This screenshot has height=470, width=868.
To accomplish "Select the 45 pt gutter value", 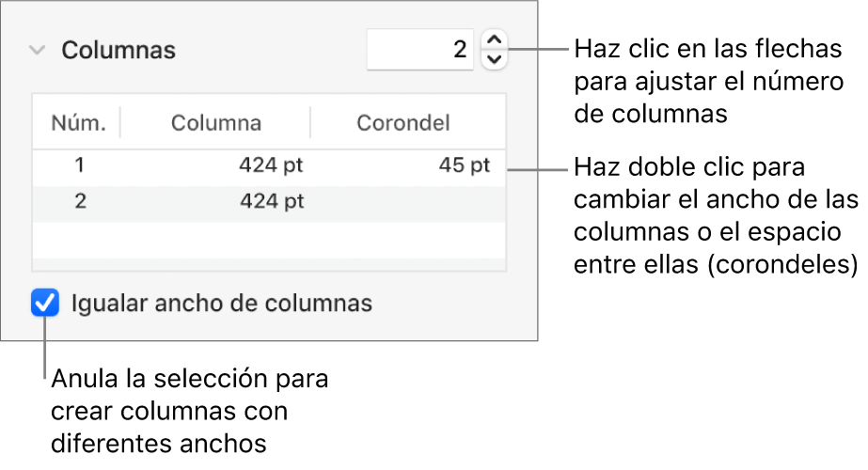I will (465, 165).
